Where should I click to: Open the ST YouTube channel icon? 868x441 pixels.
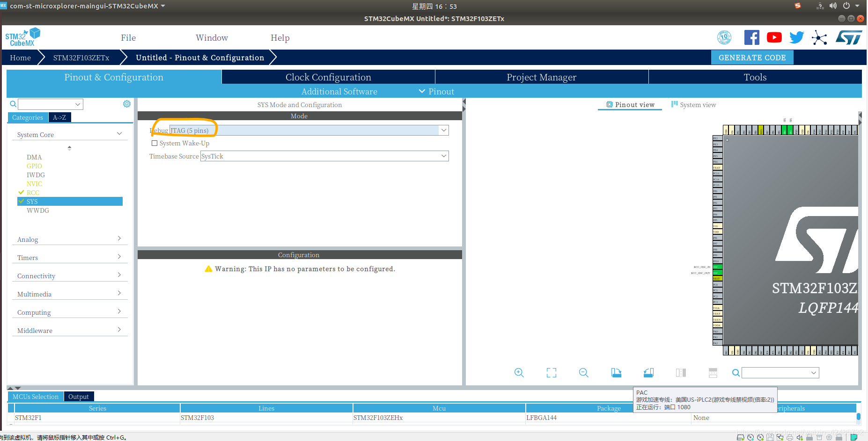tap(774, 37)
